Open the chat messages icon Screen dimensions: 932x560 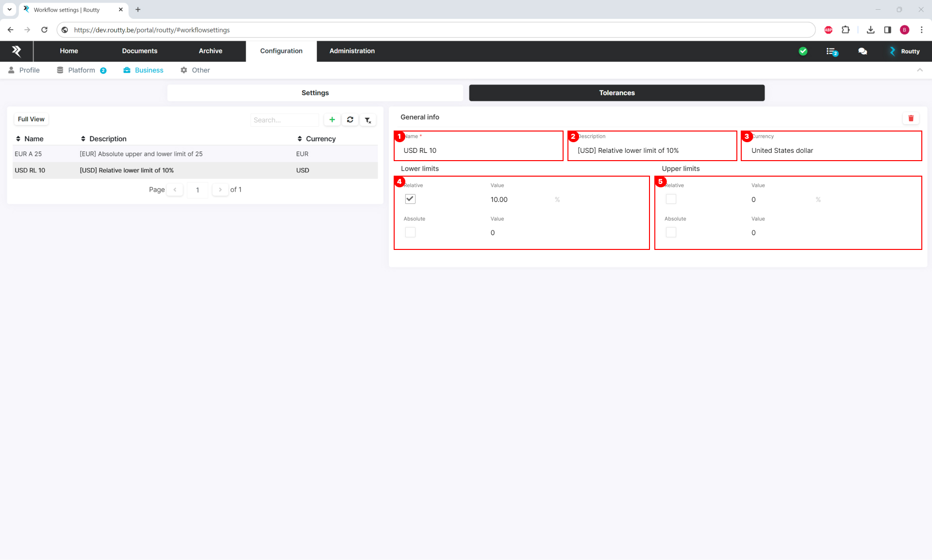click(x=863, y=51)
